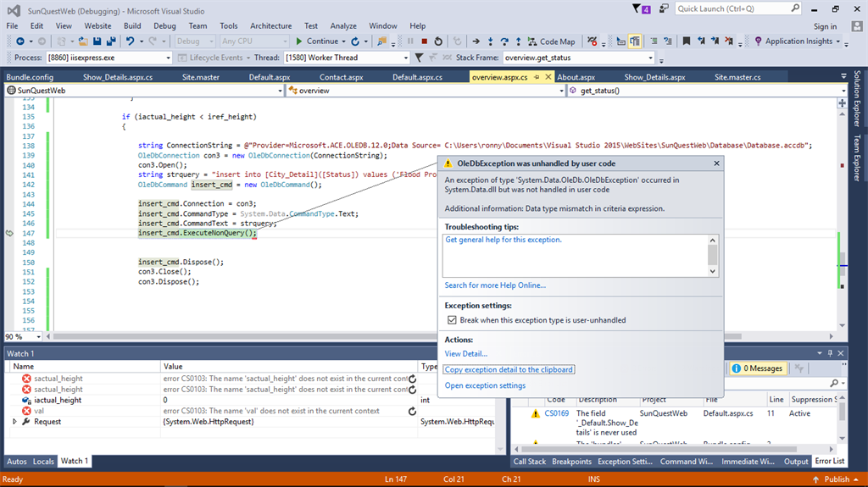Click the Step Into icon
This screenshot has height=487, width=868.
(491, 42)
